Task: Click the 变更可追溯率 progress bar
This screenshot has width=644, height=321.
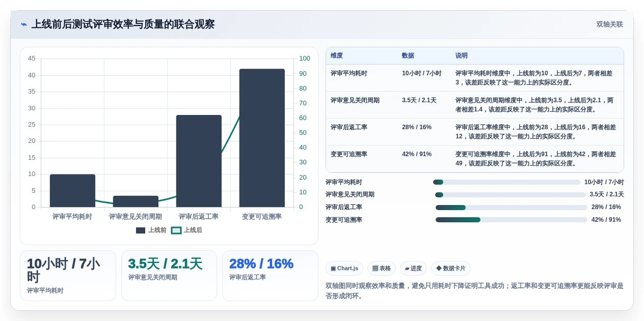Action: pos(512,220)
